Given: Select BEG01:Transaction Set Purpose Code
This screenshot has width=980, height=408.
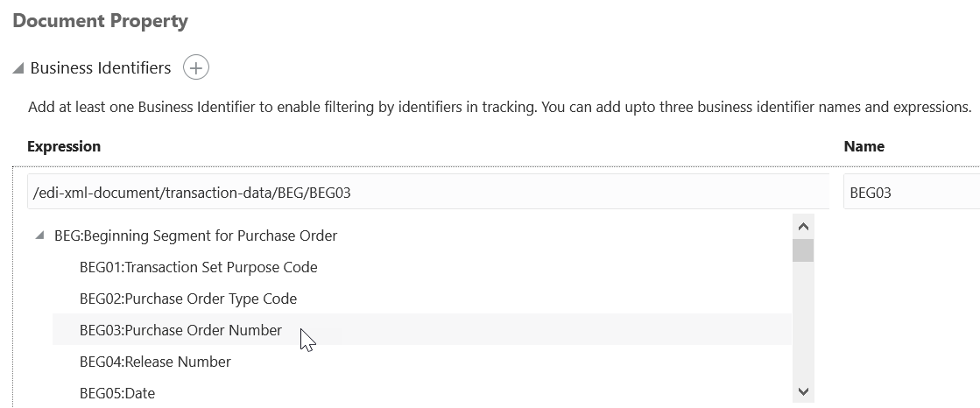Looking at the screenshot, I should pyautogui.click(x=198, y=267).
